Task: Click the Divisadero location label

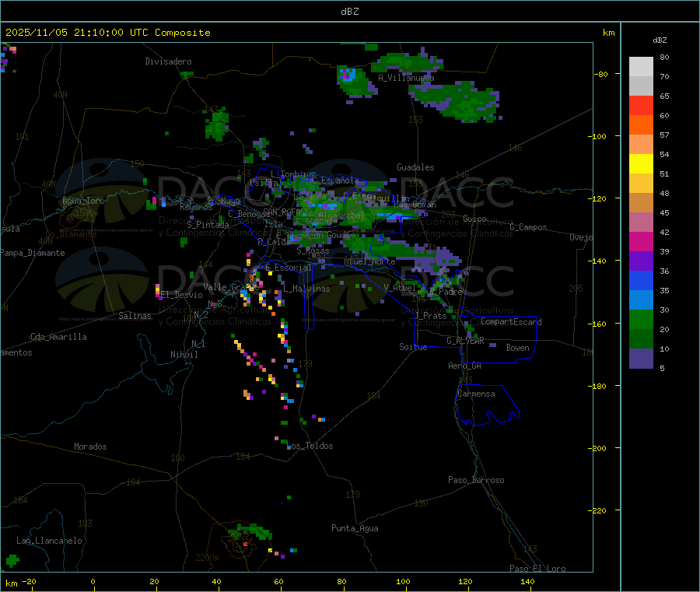Action: tap(168, 61)
